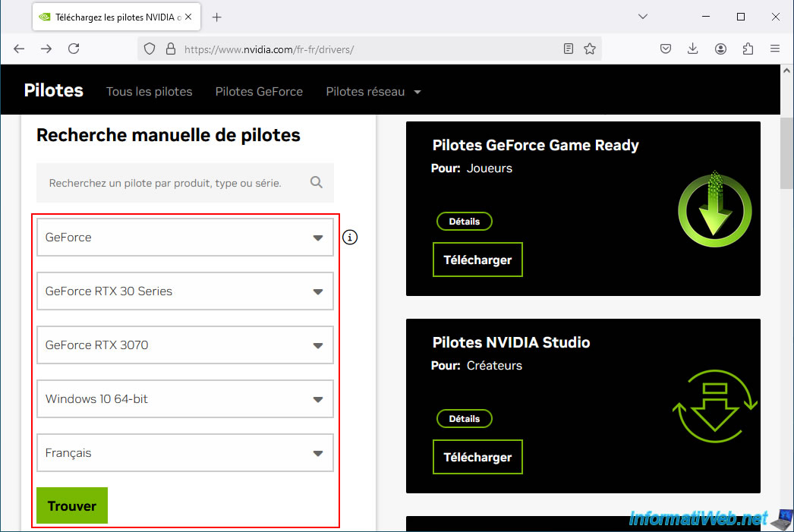Reload the NVIDIA drivers page
The image size is (794, 532).
74,49
